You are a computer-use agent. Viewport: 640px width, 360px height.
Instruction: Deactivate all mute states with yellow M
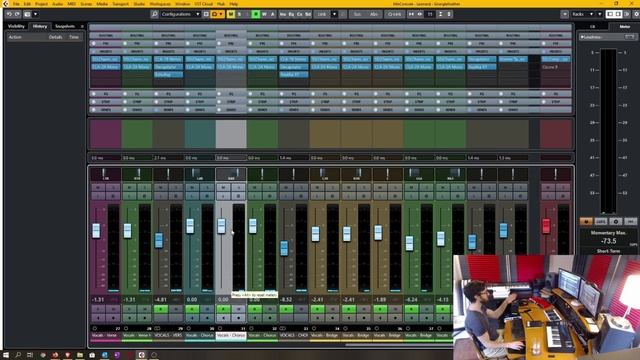point(231,14)
